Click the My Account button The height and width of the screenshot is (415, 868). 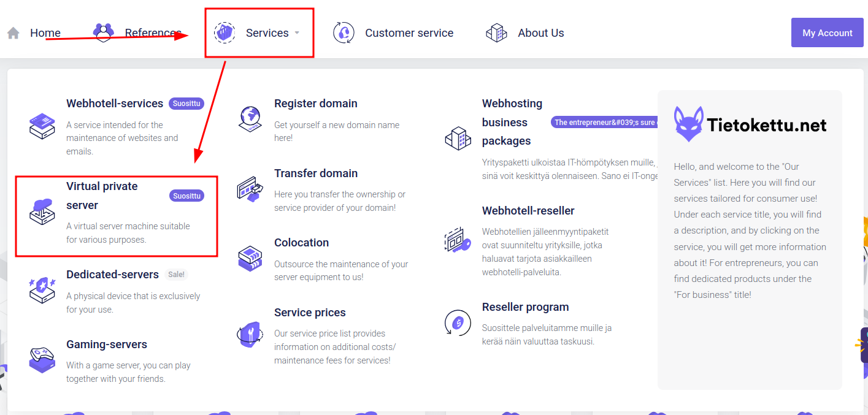coord(827,32)
